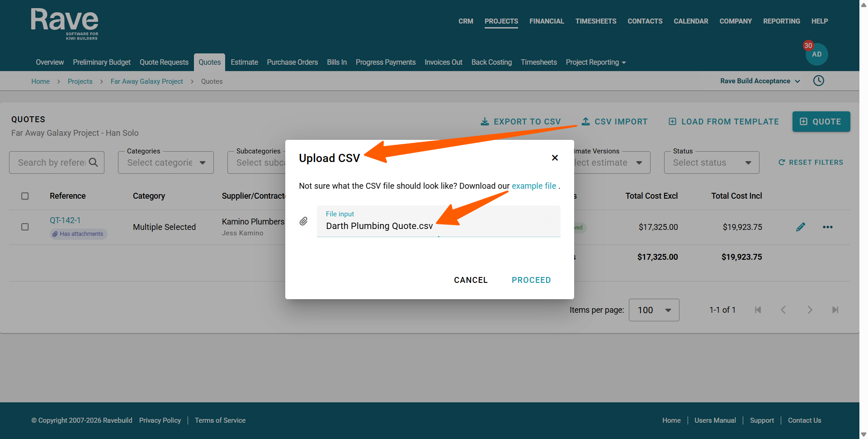The image size is (868, 439).
Task: Go to next page of results
Action: tap(810, 310)
